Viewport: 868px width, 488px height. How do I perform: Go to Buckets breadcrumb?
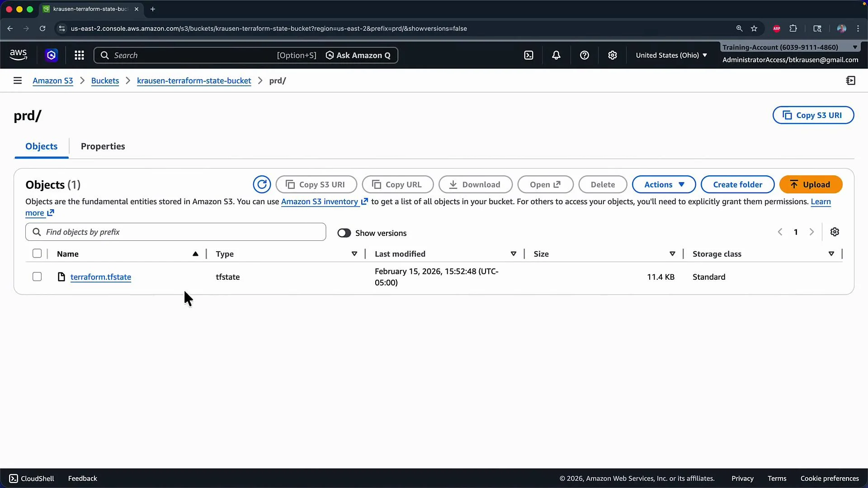coord(105,80)
